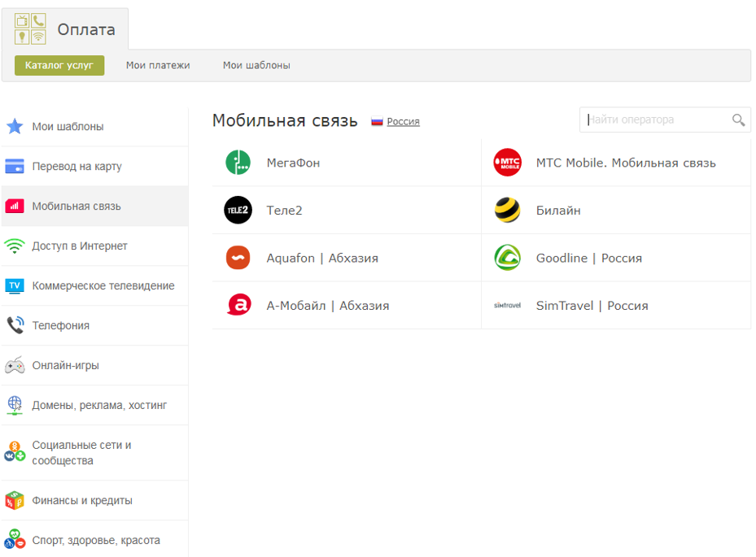Open Финансы и кредиты category
The image size is (756, 557).
click(x=95, y=501)
